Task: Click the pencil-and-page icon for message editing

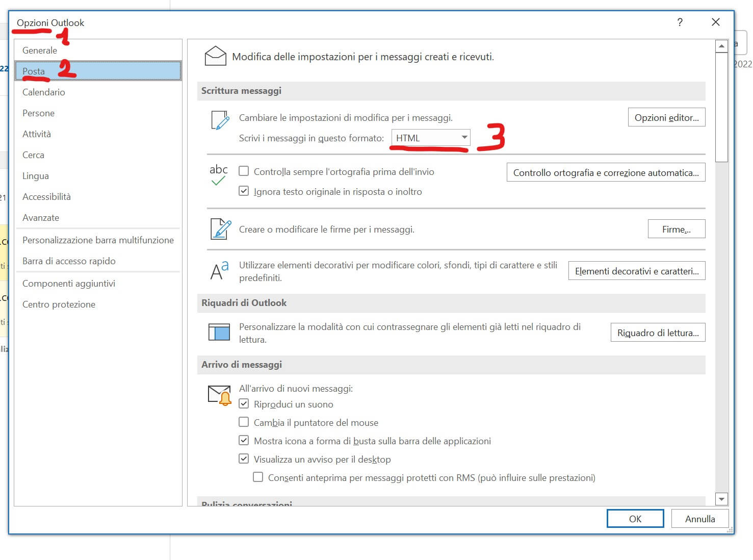Action: pos(220,120)
